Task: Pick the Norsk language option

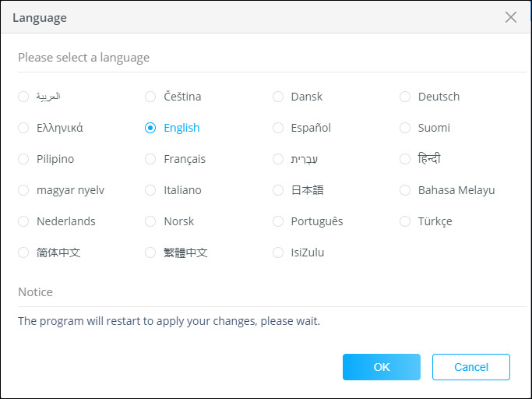Action: [x=151, y=221]
